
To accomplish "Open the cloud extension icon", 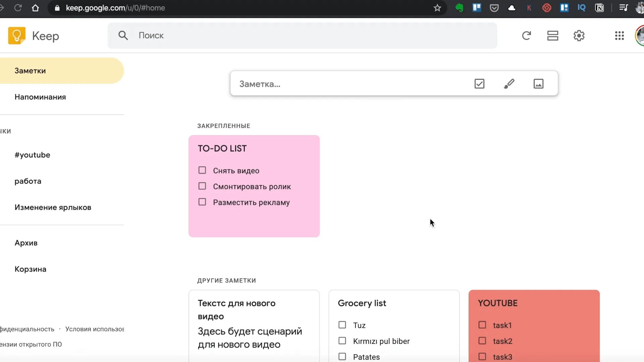I will (512, 8).
